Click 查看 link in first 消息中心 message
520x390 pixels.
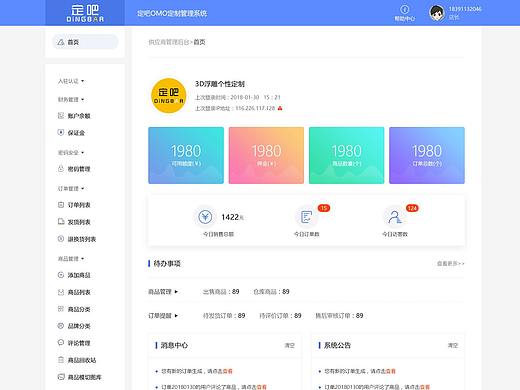(228, 371)
